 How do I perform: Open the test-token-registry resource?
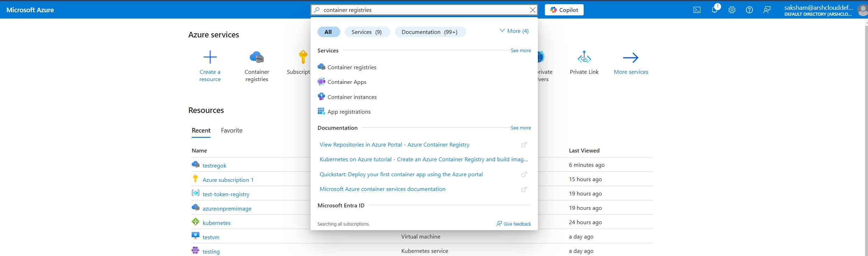pos(226,194)
